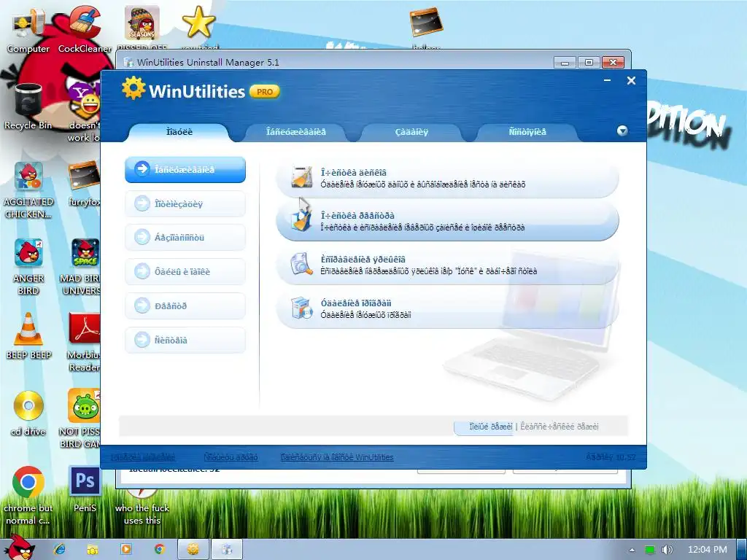Viewport: 747px width, 560px height.
Task: Close the WinUtilities Pro window with the white X
Action: click(631, 80)
